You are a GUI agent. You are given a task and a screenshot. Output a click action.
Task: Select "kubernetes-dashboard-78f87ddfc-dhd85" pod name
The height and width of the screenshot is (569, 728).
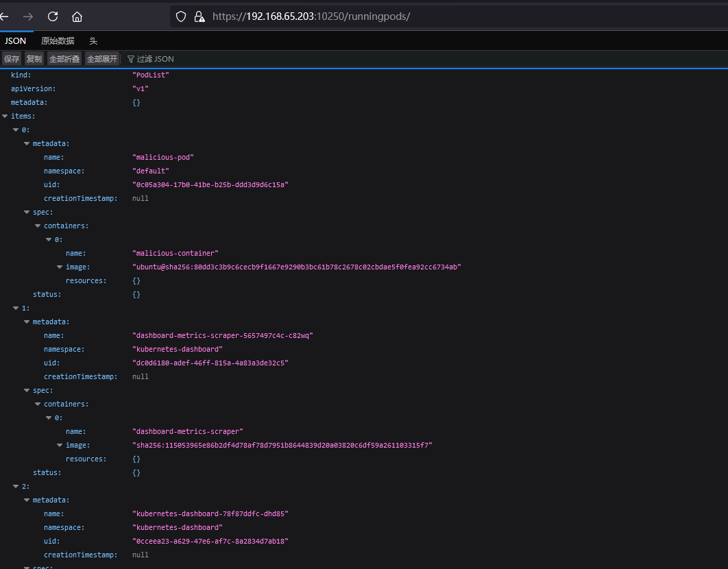pos(210,513)
